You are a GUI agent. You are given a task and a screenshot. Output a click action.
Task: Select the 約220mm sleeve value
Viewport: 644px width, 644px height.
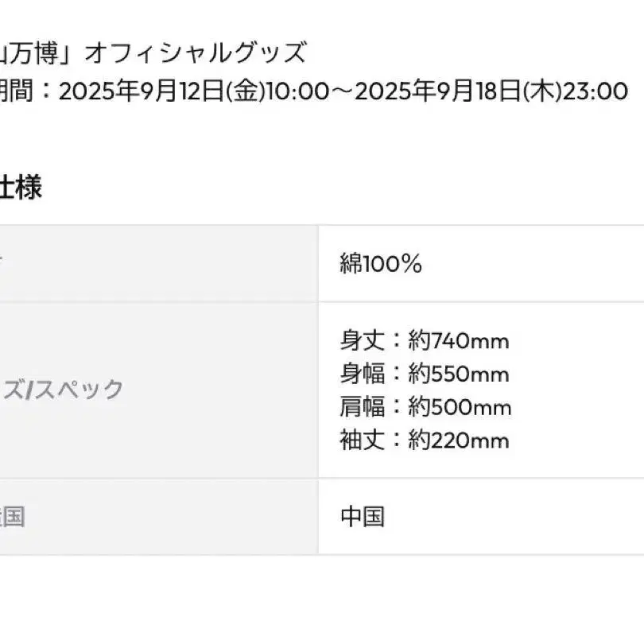tap(459, 440)
